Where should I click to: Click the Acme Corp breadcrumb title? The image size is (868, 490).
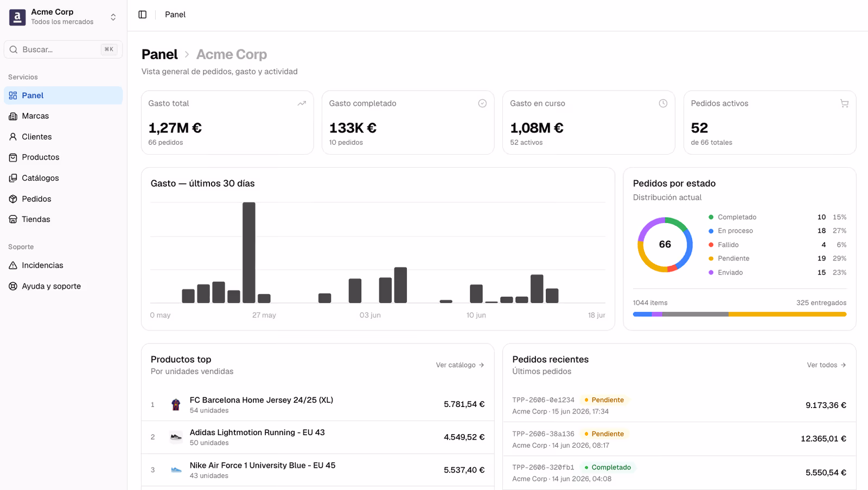pyautogui.click(x=232, y=54)
